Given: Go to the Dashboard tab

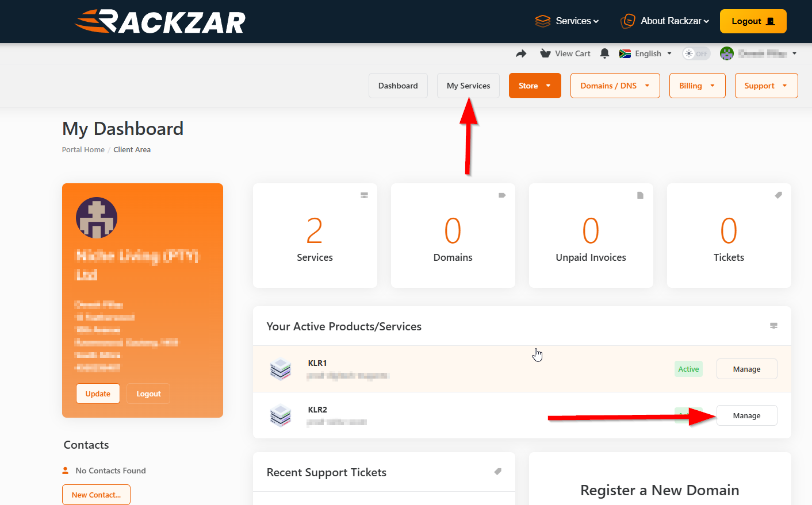Looking at the screenshot, I should coord(398,86).
